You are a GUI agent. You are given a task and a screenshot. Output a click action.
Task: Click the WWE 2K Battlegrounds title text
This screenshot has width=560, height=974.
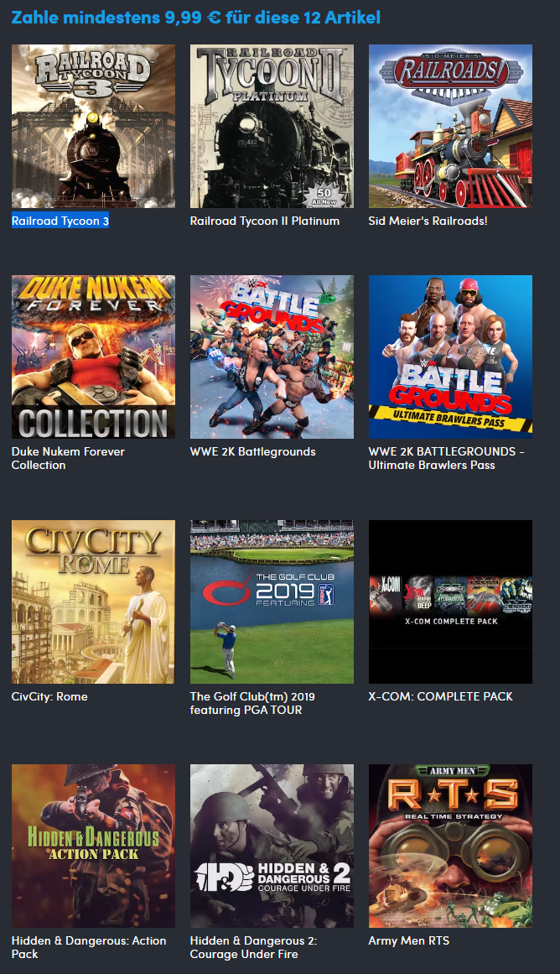tap(252, 451)
